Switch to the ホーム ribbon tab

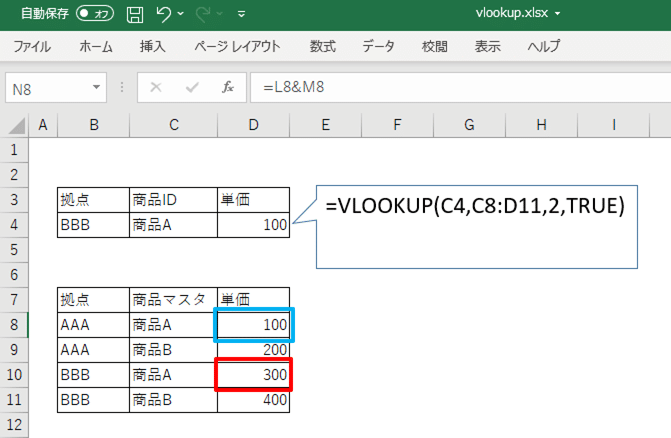point(96,46)
